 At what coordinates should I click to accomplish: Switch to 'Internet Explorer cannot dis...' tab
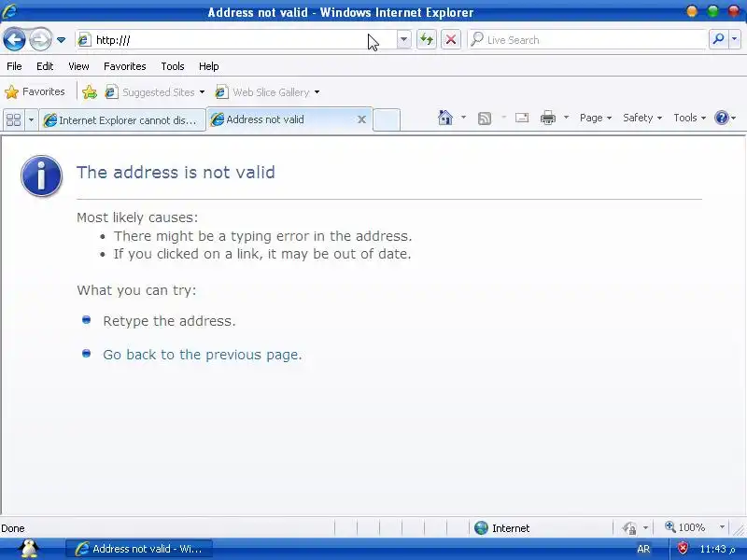click(122, 120)
